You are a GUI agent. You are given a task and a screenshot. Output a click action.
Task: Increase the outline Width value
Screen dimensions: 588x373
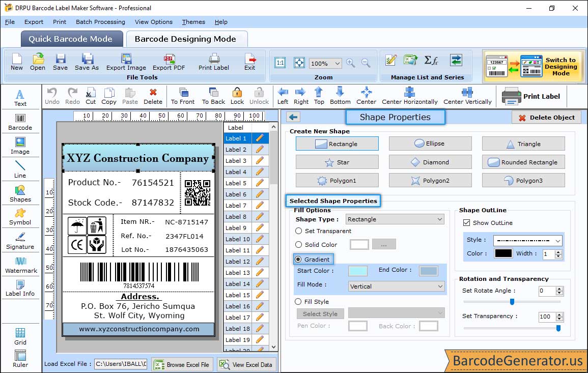pyautogui.click(x=559, y=252)
